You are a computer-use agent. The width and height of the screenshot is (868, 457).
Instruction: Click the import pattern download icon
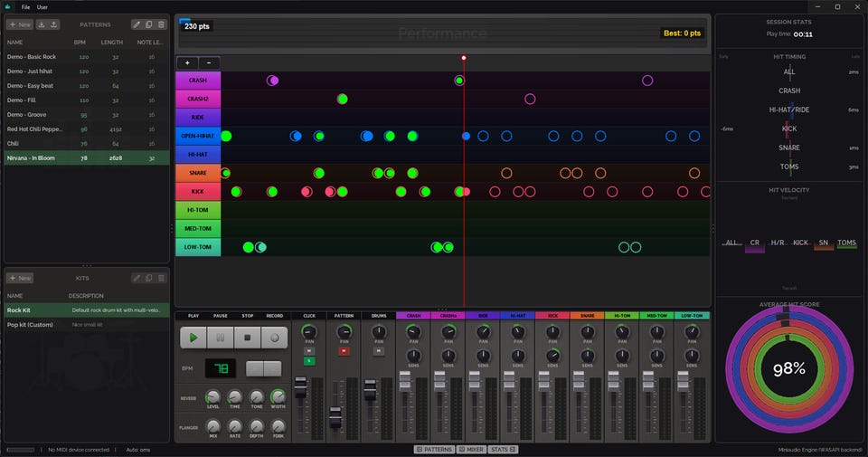[x=42, y=24]
